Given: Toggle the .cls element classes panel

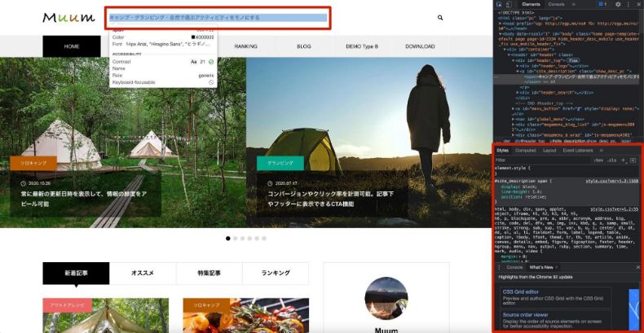Looking at the screenshot, I should click(x=611, y=160).
